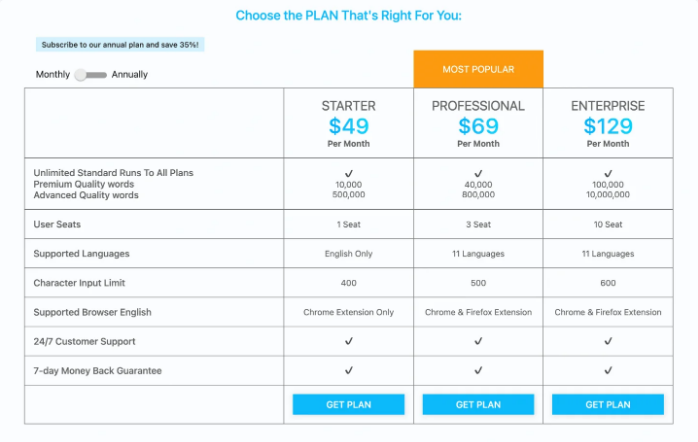Click the Professional 24/7 Customer Support checkmark
Image resolution: width=698 pixels, height=442 pixels.
478,341
